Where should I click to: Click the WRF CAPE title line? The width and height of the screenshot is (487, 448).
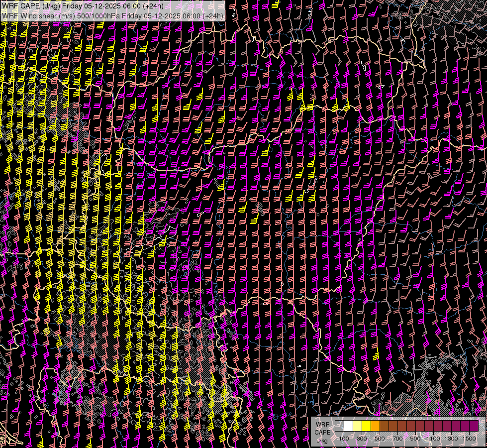pos(83,6)
